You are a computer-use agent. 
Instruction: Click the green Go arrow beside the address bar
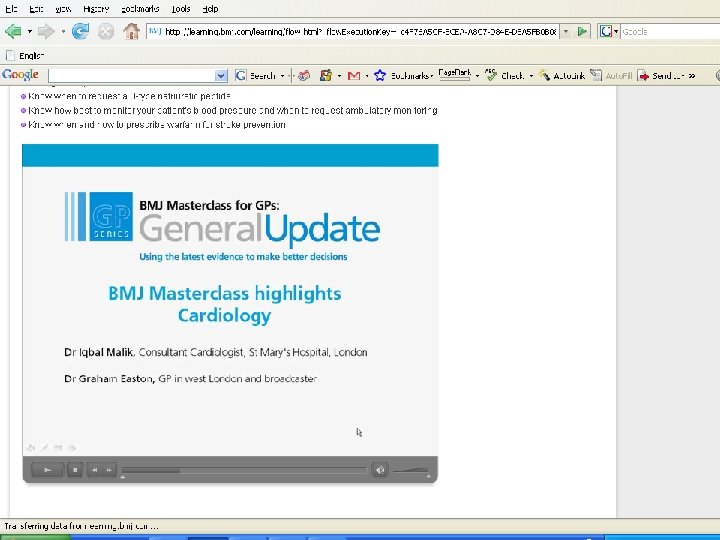(x=582, y=32)
